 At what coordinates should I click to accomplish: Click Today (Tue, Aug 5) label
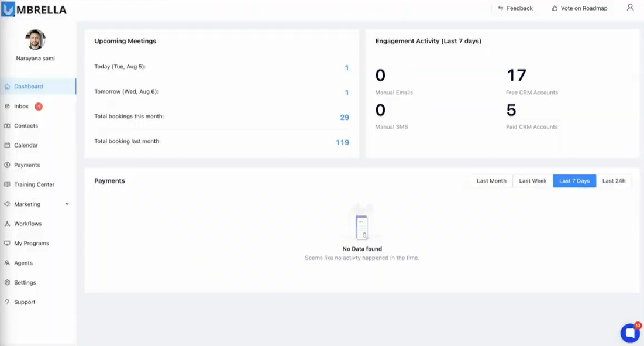coord(120,67)
